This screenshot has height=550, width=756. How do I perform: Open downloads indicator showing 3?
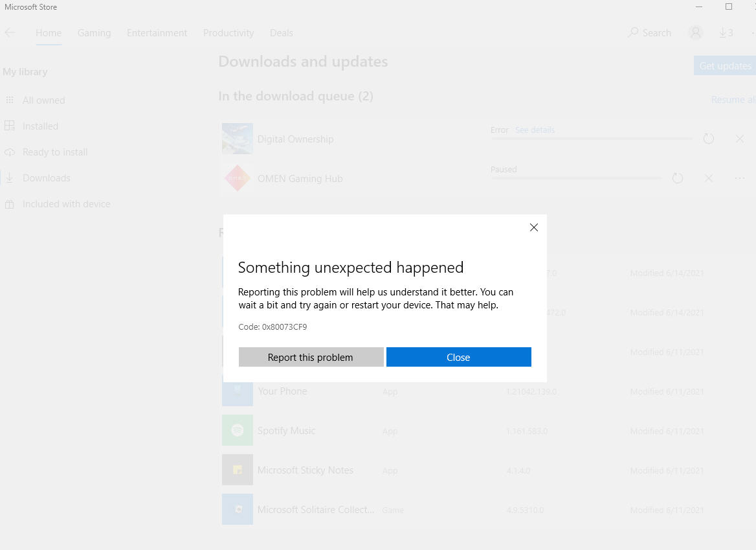pyautogui.click(x=726, y=33)
